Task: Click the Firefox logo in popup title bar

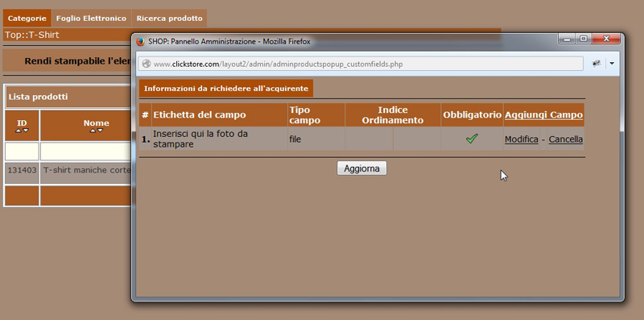Action: tap(140, 42)
